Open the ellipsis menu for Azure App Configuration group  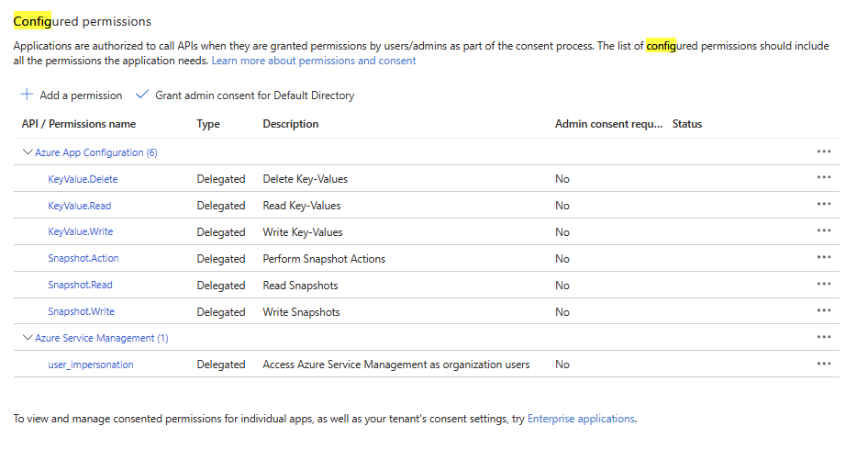coord(824,152)
